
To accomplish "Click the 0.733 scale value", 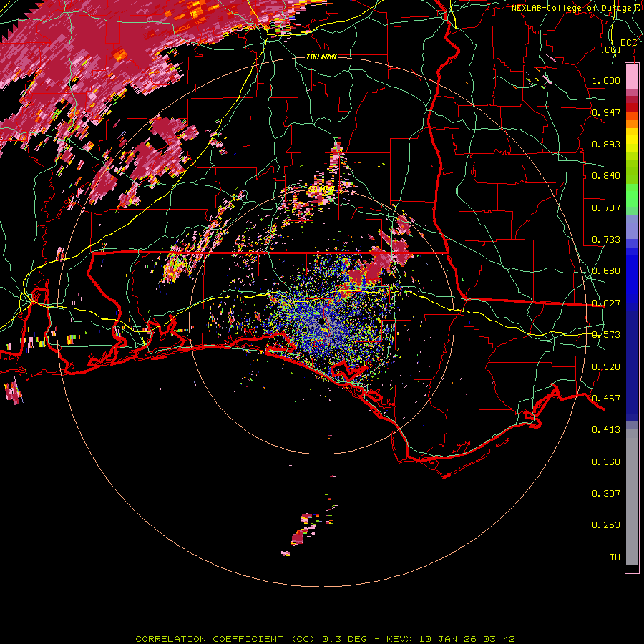I will tap(606, 240).
